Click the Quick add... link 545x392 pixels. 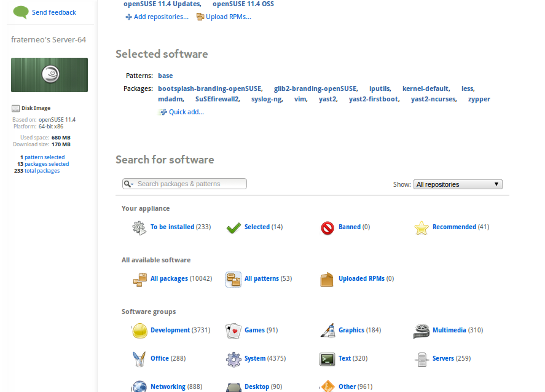pos(186,112)
